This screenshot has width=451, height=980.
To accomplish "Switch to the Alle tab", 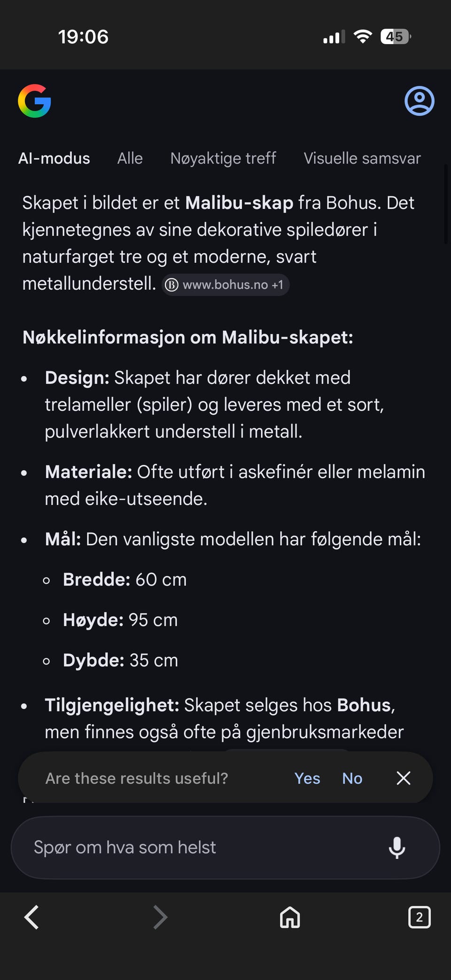I will (130, 158).
